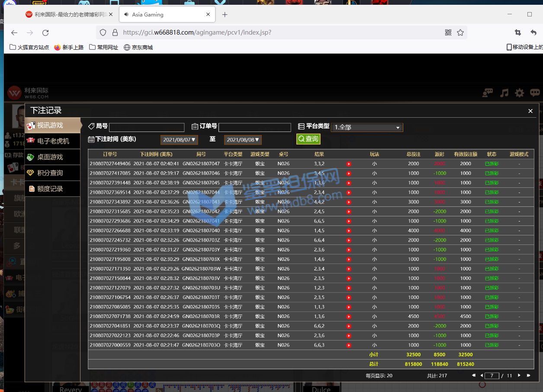Click the 局号 round number input field
This screenshot has height=392, width=543.
147,127
